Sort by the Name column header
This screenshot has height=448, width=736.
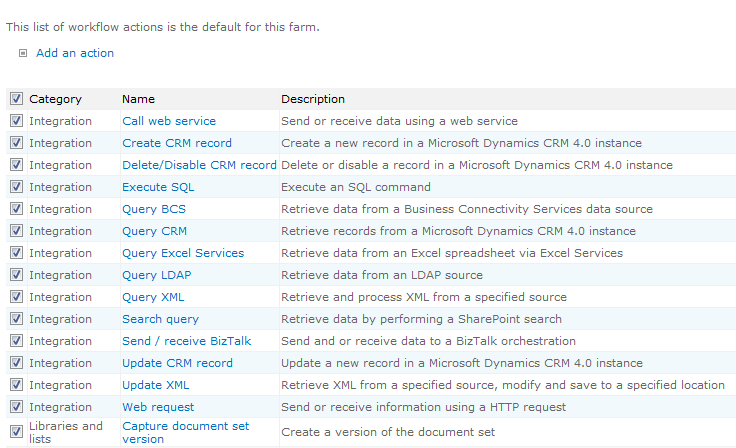tap(138, 99)
